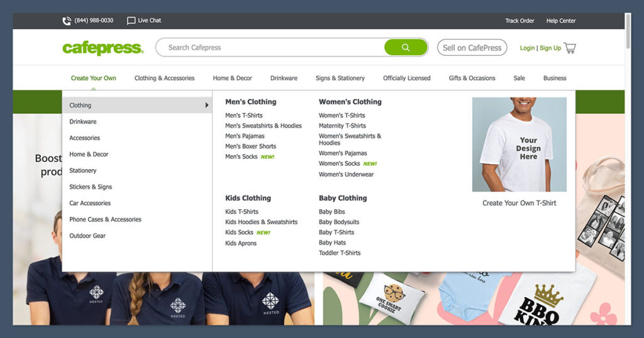Image resolution: width=644 pixels, height=338 pixels.
Task: Select Drinkware in the left sidebar list
Action: point(83,122)
